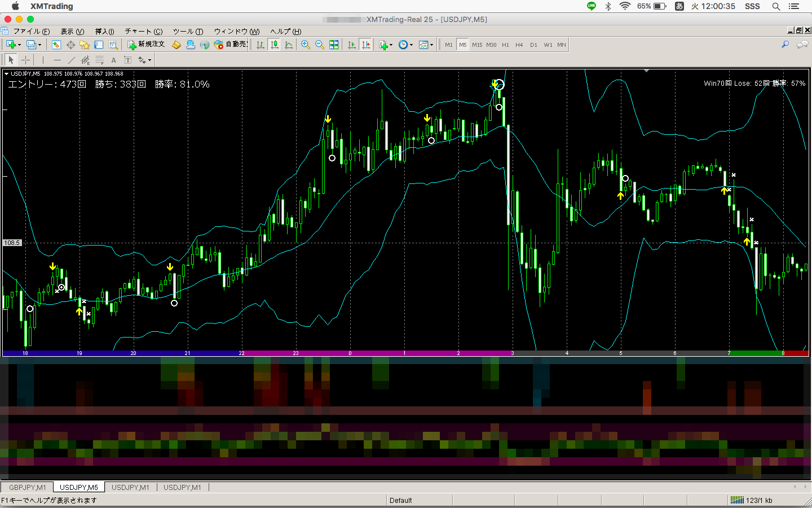
Task: Open the Navigator star-folder icon
Action: point(85,45)
